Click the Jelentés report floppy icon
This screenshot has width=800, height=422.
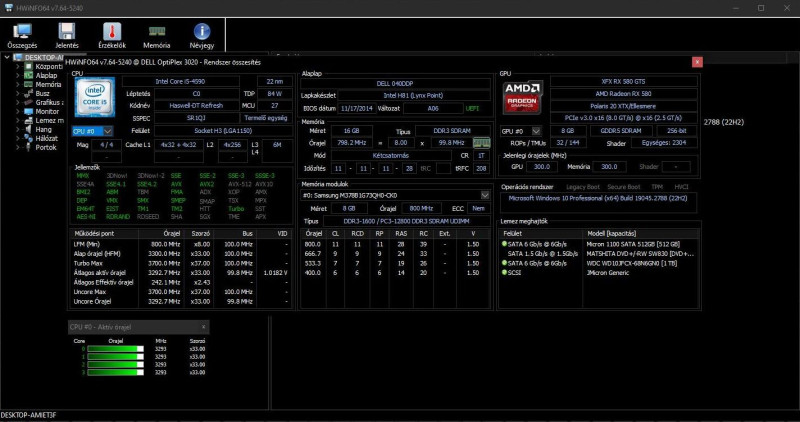[x=67, y=32]
